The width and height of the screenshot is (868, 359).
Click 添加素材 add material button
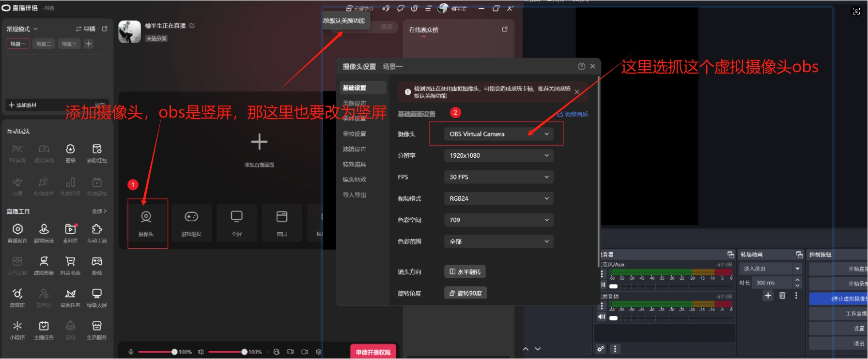[x=23, y=105]
